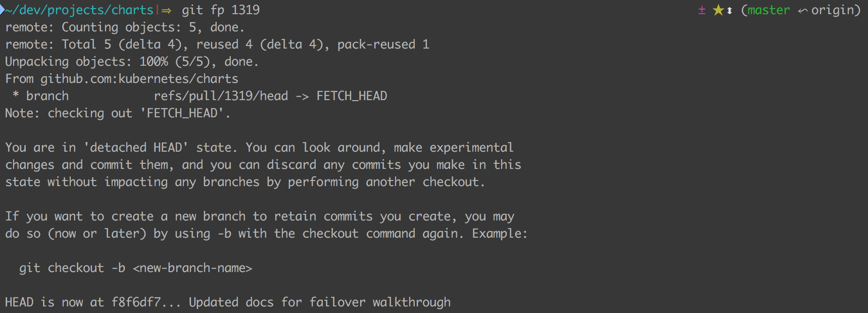The height and width of the screenshot is (313, 868).
Task: Click the 'git checkout -b' example command
Action: [x=72, y=268]
